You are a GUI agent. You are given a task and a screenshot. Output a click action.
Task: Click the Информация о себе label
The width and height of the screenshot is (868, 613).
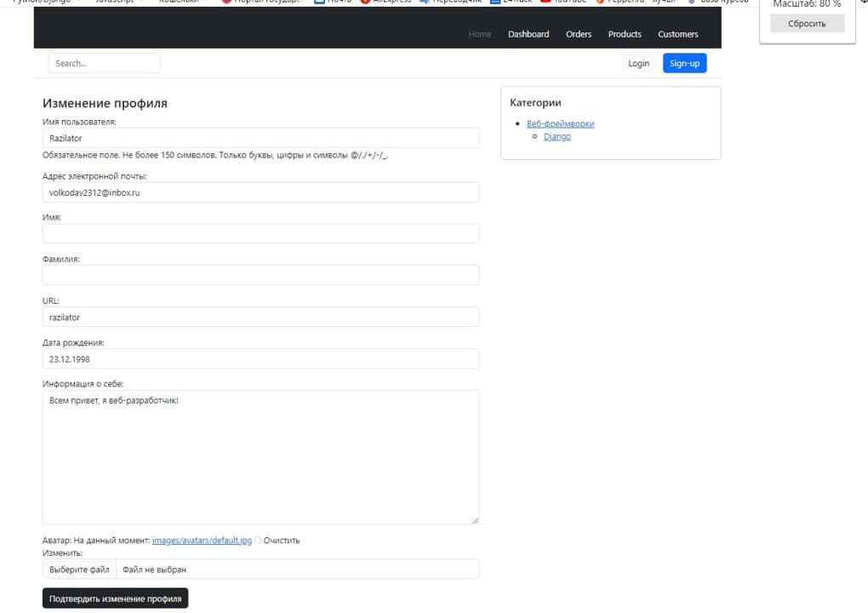[83, 384]
